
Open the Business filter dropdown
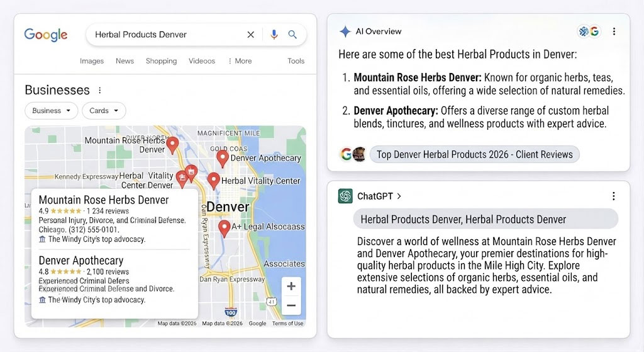[x=52, y=111]
